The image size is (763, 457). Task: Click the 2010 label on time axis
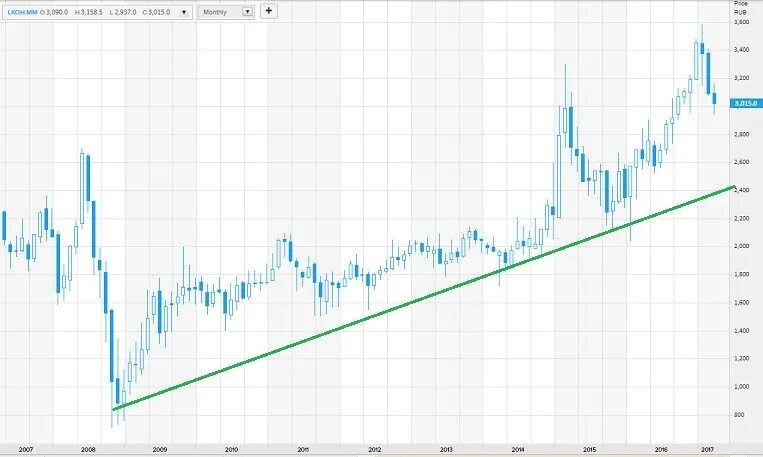(231, 450)
